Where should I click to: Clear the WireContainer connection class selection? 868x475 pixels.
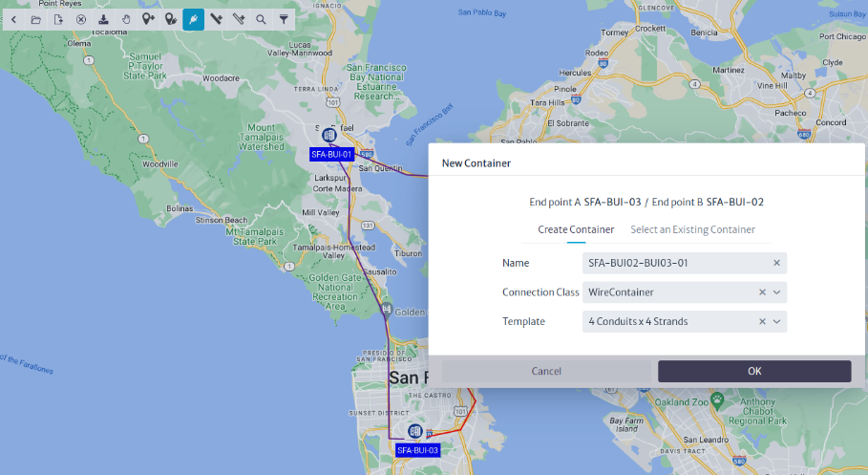pos(763,292)
